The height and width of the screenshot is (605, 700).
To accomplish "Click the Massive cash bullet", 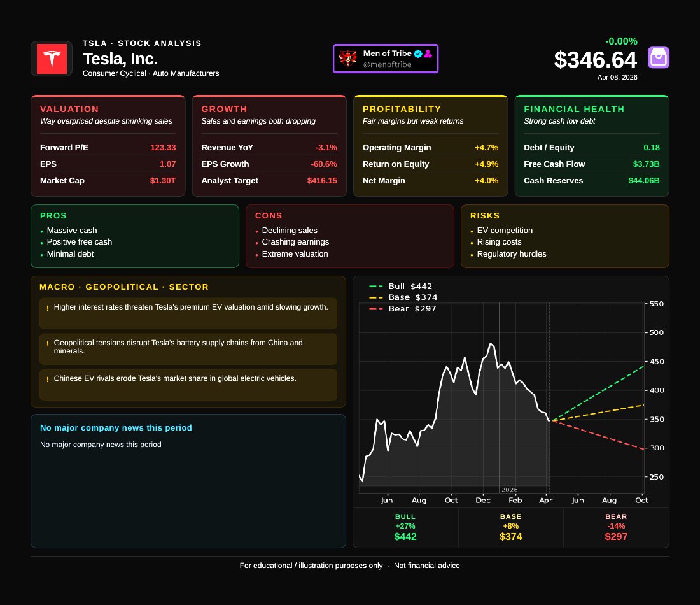I will 71,230.
